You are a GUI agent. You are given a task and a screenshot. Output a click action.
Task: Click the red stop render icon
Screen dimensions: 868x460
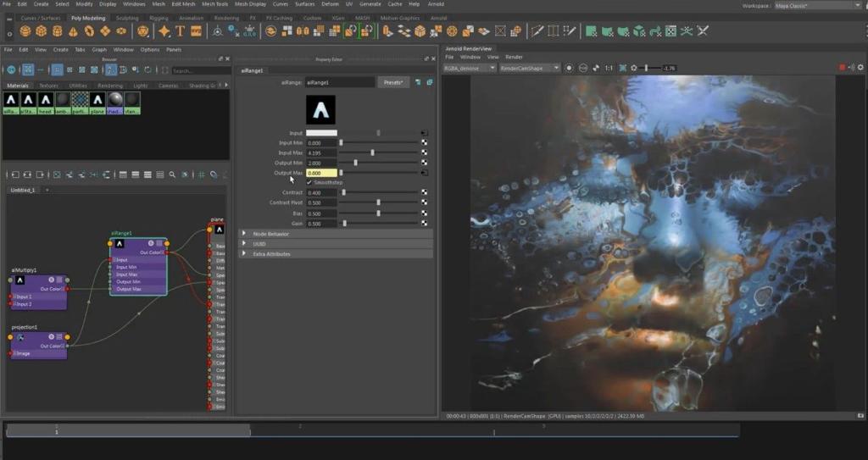[x=843, y=68]
